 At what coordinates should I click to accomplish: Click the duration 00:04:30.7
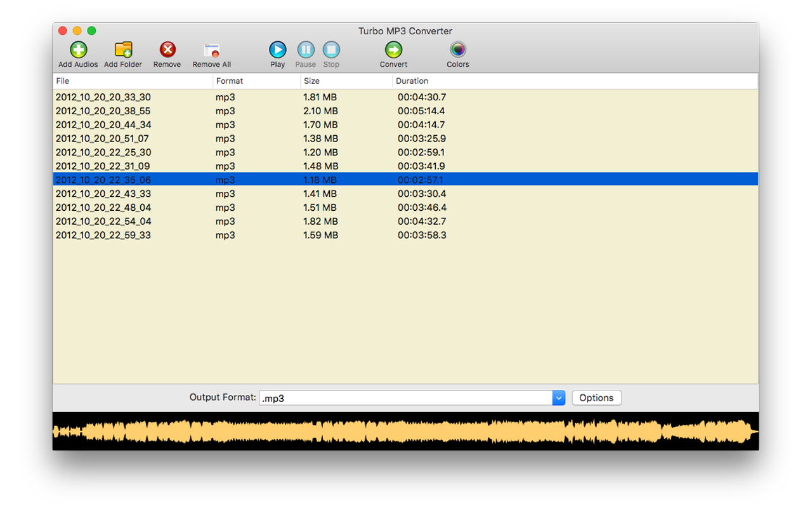(422, 97)
